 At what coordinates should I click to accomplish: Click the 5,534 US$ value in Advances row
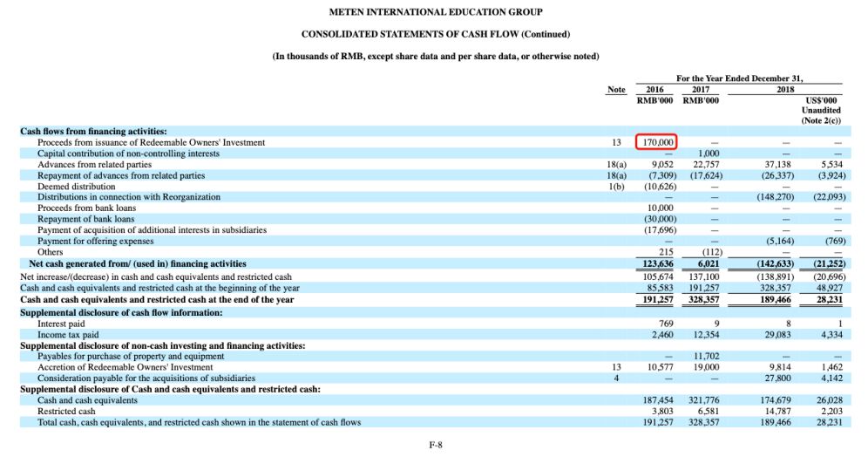832,165
